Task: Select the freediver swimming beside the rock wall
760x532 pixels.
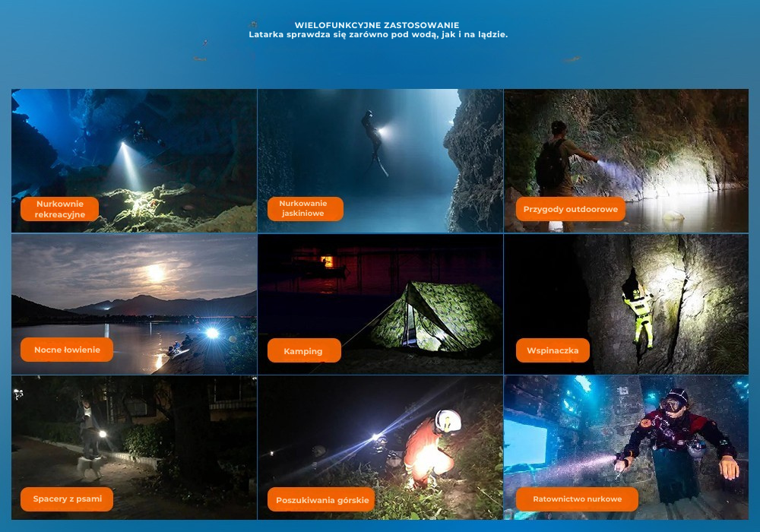Action: (x=372, y=137)
